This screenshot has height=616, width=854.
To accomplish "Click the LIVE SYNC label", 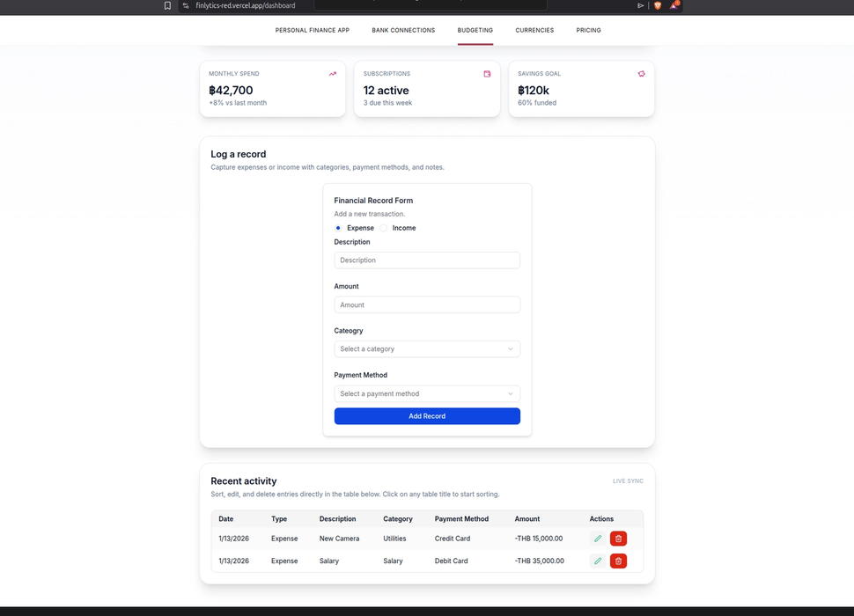I will (628, 481).
